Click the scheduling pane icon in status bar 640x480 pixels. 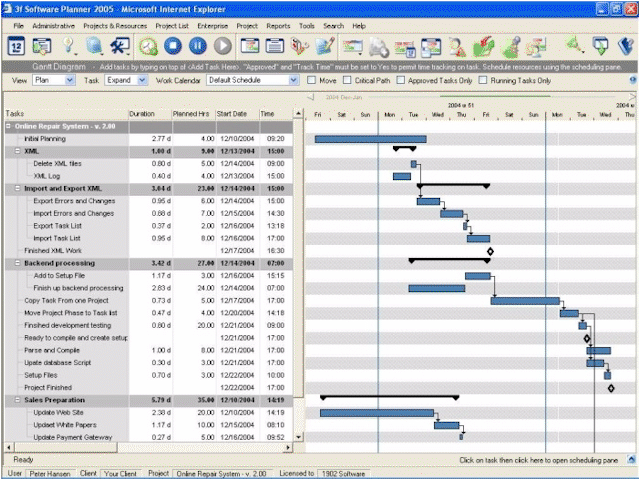tap(631, 460)
